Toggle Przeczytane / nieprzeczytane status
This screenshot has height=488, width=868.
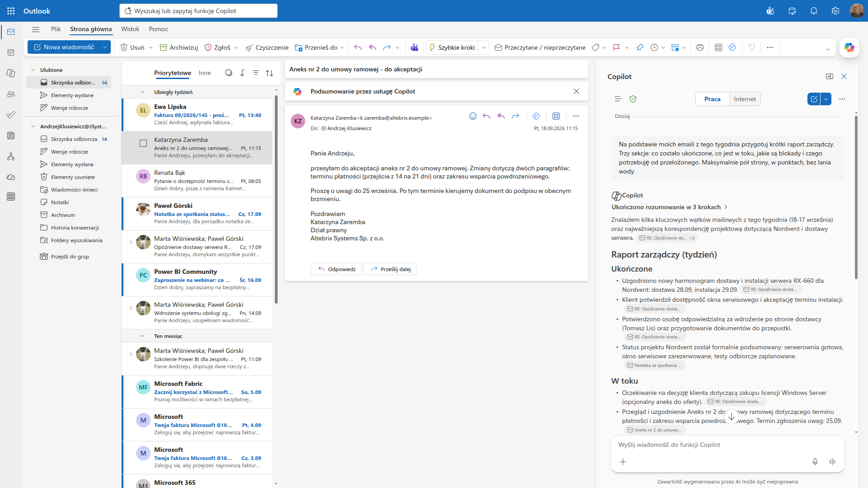(x=540, y=47)
